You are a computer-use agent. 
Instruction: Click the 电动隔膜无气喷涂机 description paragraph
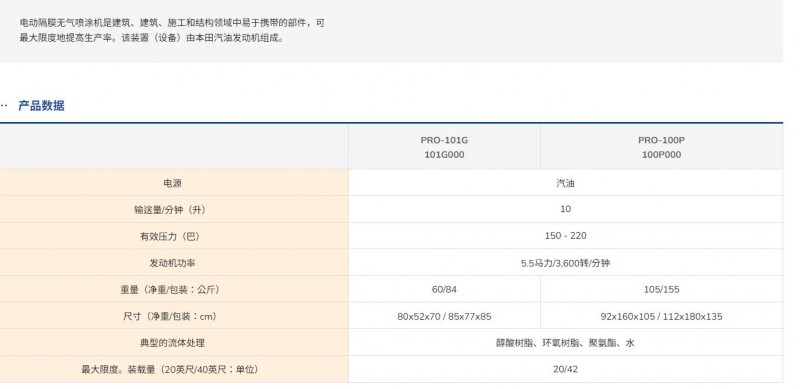(x=172, y=30)
